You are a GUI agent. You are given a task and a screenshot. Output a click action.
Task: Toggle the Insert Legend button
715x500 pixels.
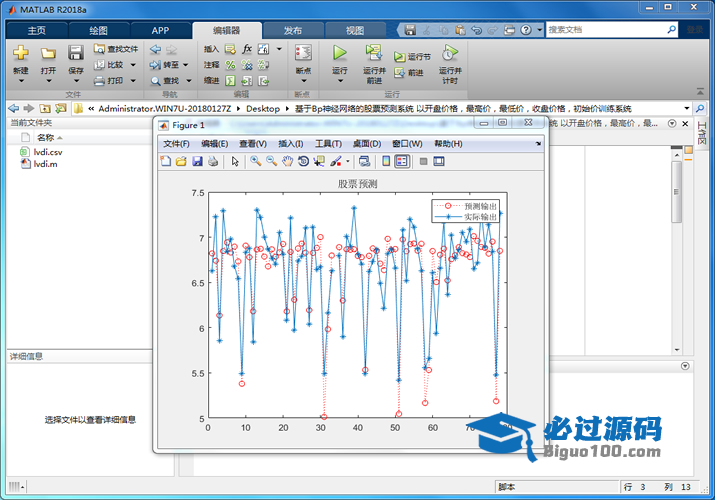click(x=402, y=161)
